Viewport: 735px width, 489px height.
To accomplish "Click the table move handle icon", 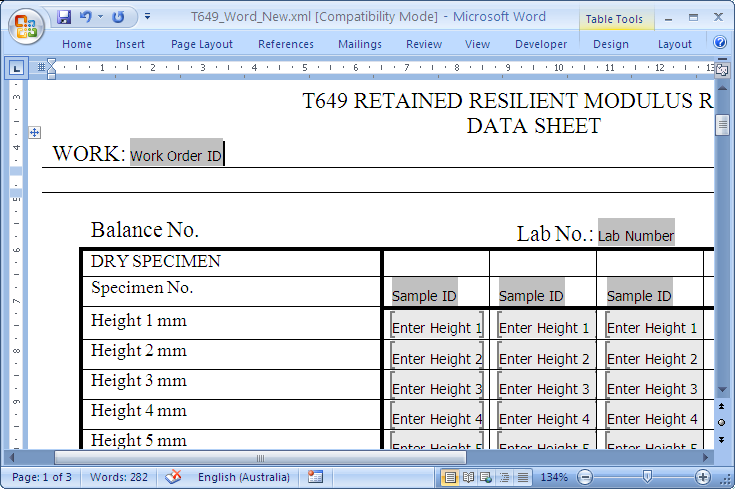I will click(x=34, y=132).
